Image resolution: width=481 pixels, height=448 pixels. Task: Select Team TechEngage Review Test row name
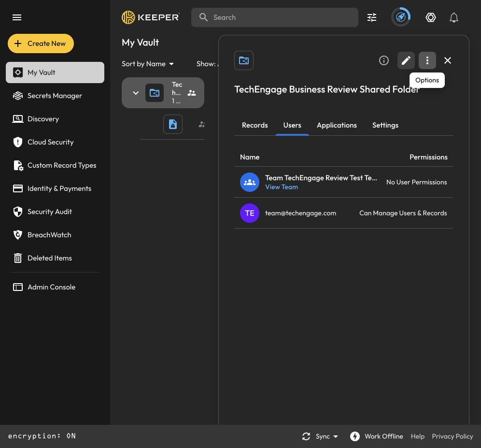point(321,178)
